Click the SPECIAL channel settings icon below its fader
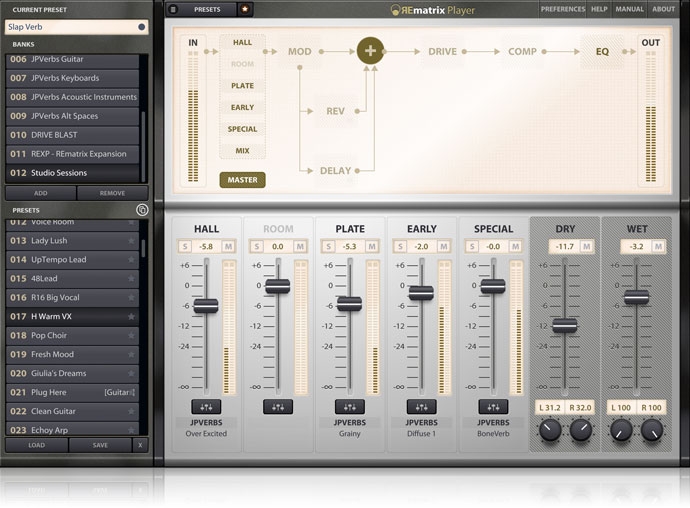 [493, 407]
